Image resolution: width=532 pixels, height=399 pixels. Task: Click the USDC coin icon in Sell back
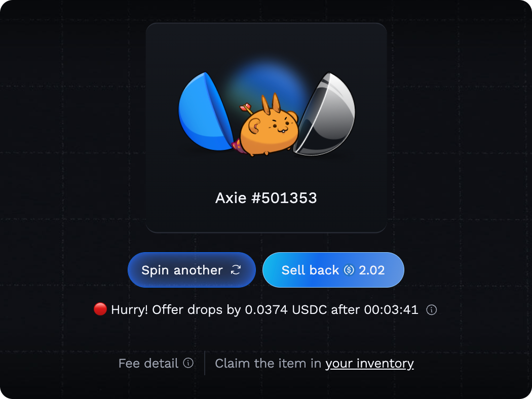(349, 270)
